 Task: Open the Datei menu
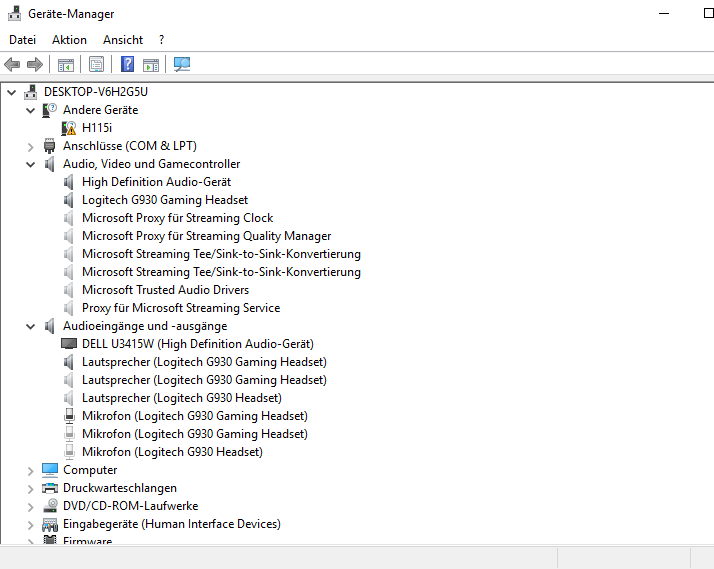pos(22,40)
